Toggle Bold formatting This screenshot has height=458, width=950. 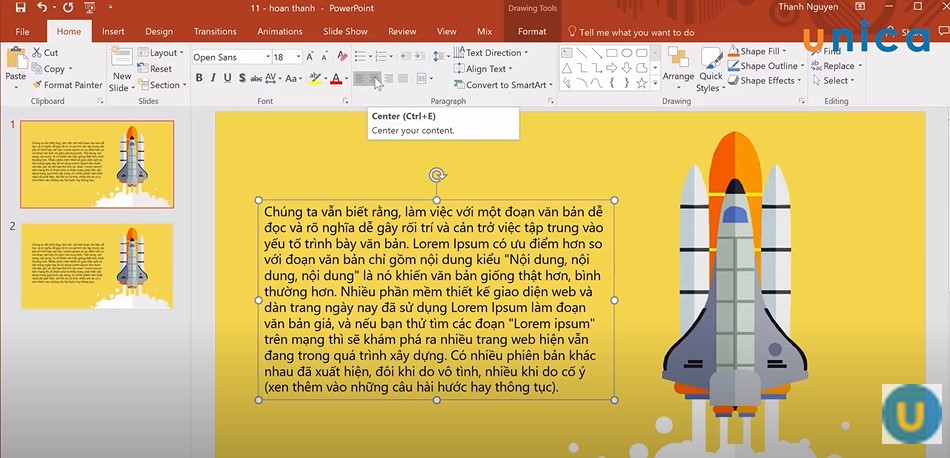pos(199,78)
